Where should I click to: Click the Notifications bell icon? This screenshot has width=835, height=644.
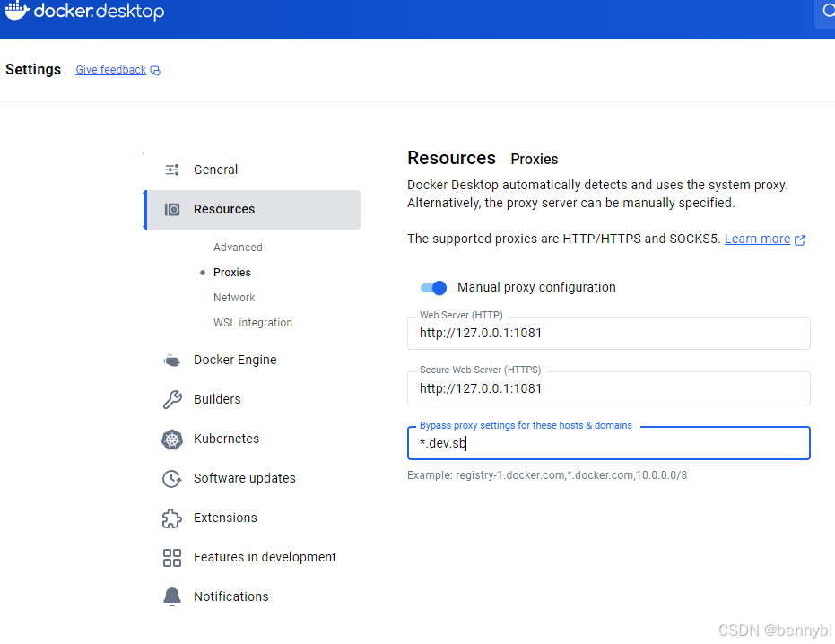coord(172,597)
